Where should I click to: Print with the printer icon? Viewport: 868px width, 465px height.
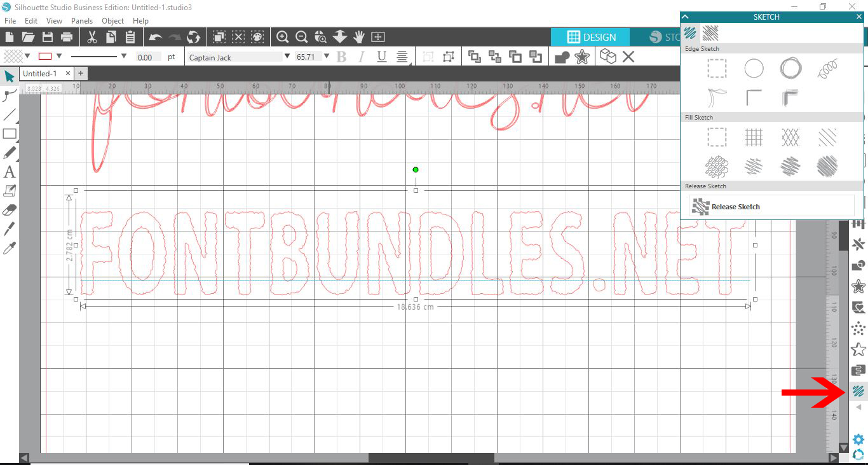[67, 37]
